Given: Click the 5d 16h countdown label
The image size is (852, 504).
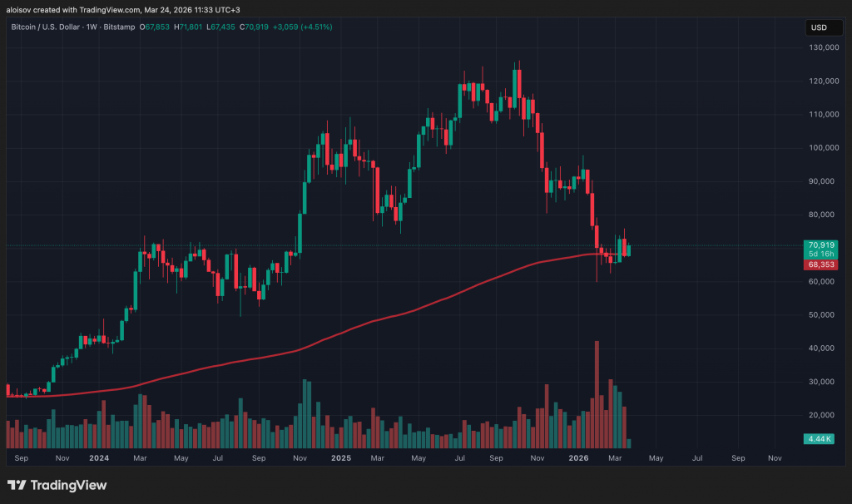Looking at the screenshot, I should click(x=820, y=254).
